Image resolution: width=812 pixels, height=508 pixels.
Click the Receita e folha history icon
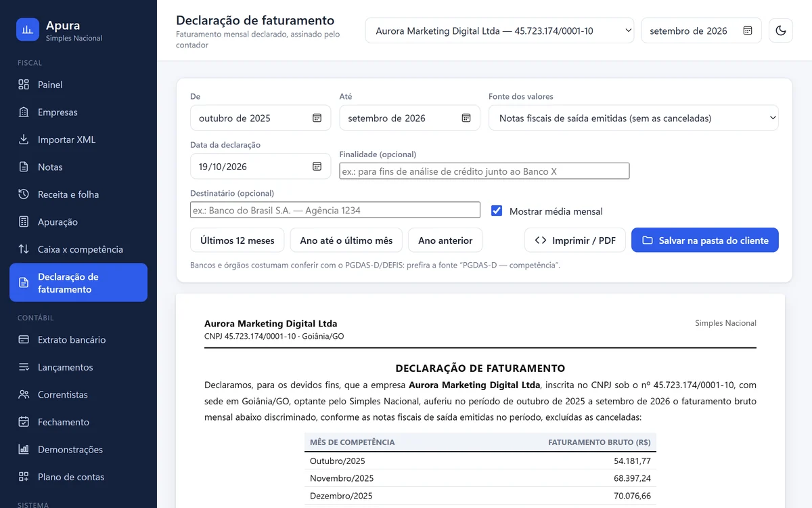[24, 194]
